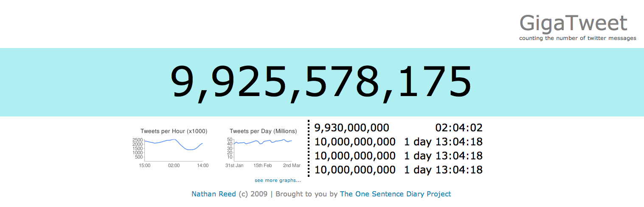Open the see more graphs link
This screenshot has height=207, width=644.
pos(278,180)
